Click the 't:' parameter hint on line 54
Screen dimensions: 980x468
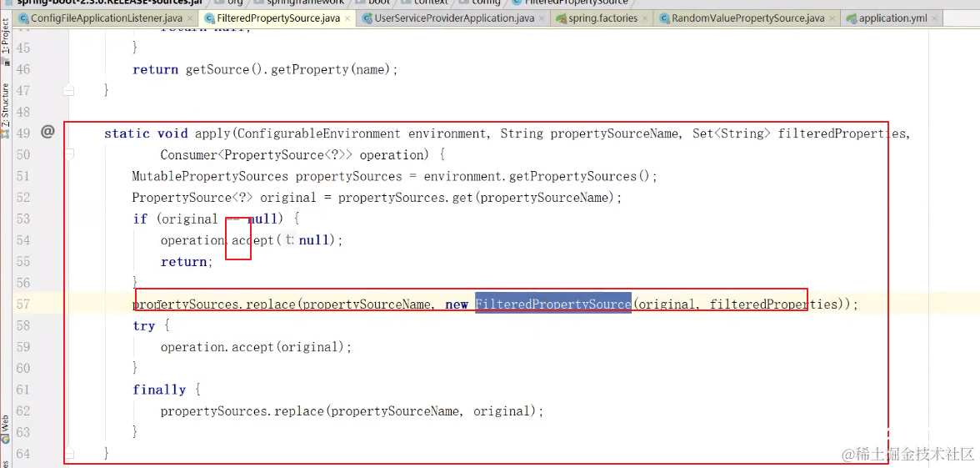click(x=289, y=240)
